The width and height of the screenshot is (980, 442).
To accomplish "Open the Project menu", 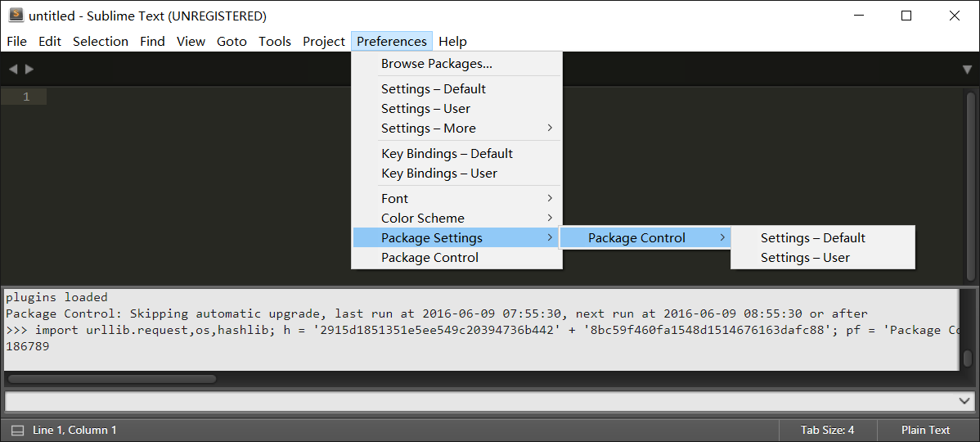I will point(324,41).
